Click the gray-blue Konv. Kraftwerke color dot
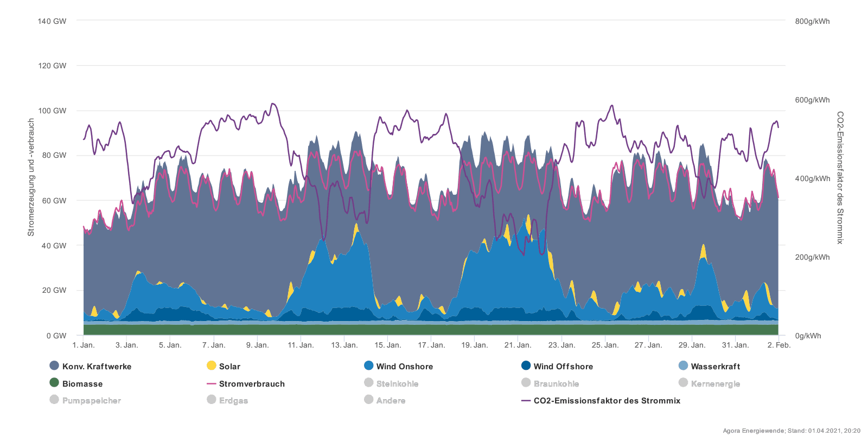 tap(54, 366)
